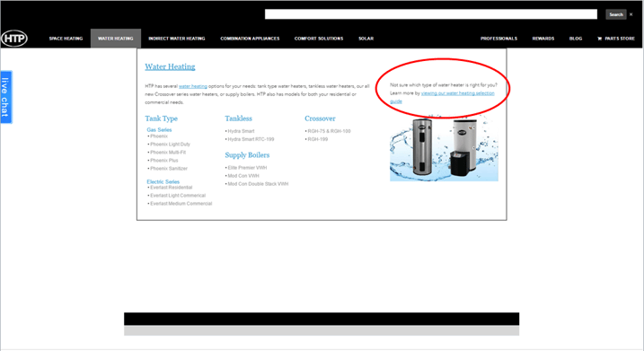Click the Water Heating heading link
This screenshot has width=644, height=351.
tap(170, 66)
